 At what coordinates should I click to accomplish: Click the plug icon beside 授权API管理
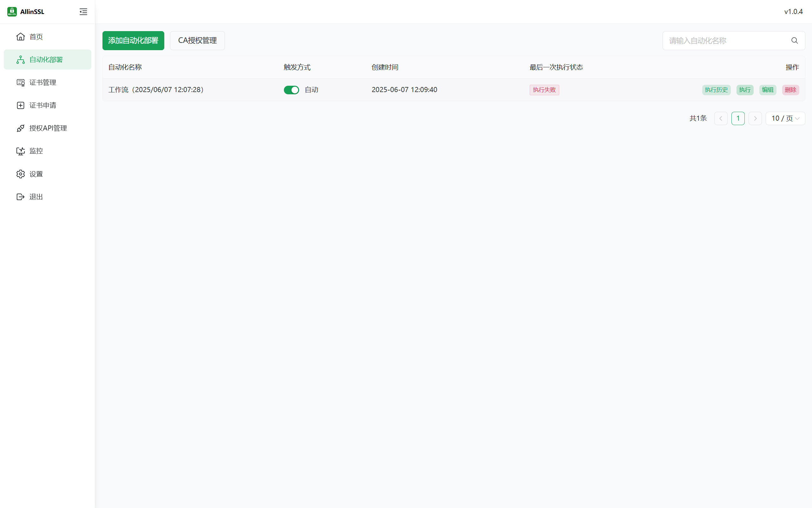coord(21,128)
